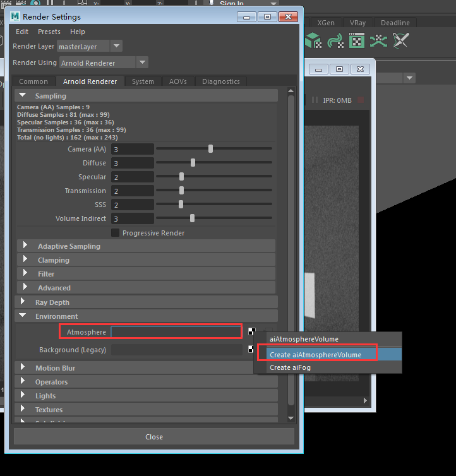Click the green curved arrow shelf icon

(x=335, y=40)
